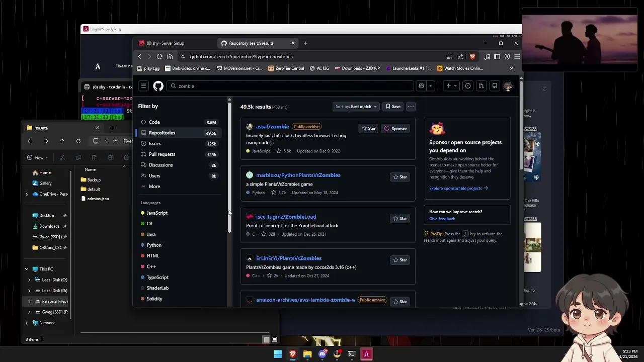
Task: Open the New dropdown in File Explorer
Action: tap(38, 158)
